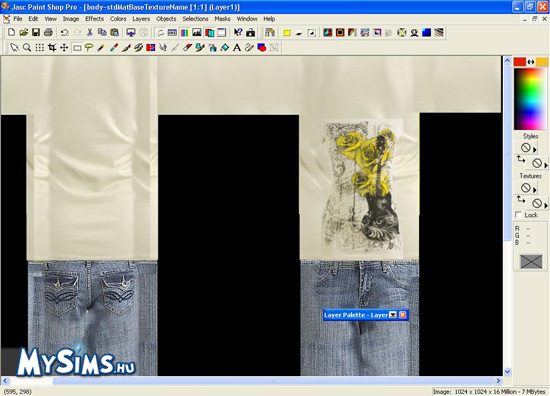This screenshot has height=396, width=550.
Task: Select the Dropper tool
Action: 114,48
